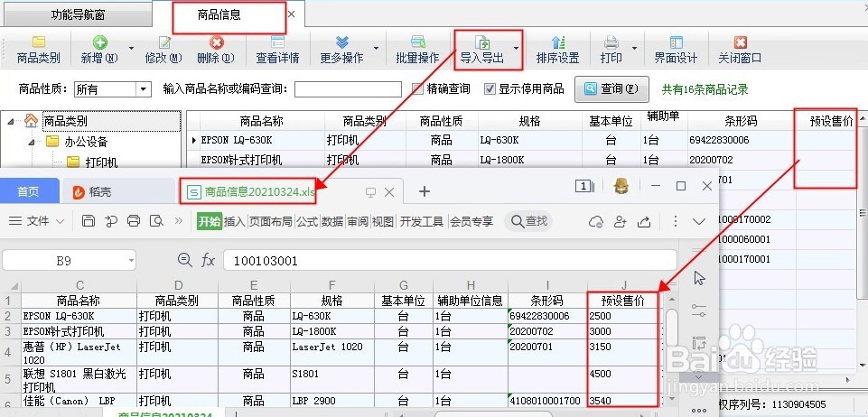Click the WPS user avatar icon

click(x=621, y=186)
